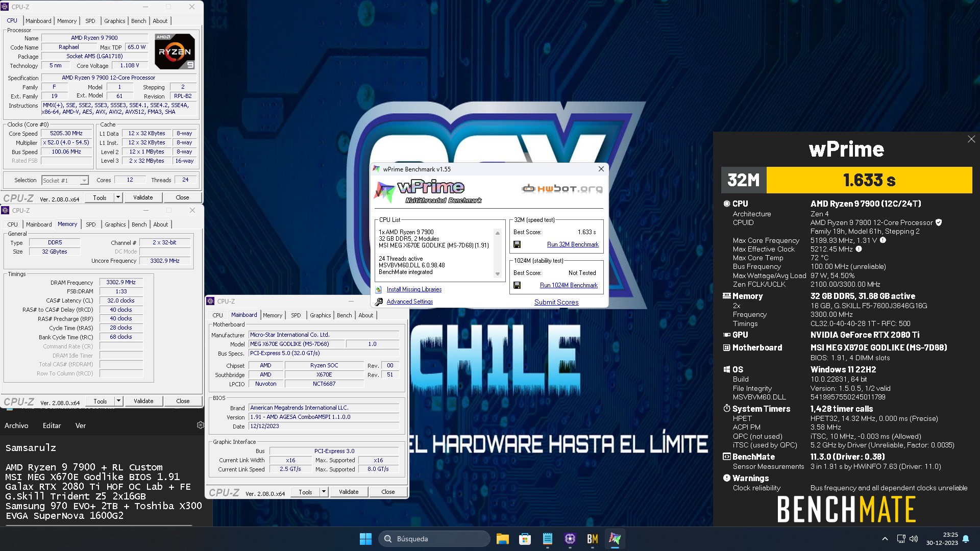Screen dimensions: 980x551
Task: Open Graphics tab in CPU-Z Memory window
Action: tap(115, 224)
